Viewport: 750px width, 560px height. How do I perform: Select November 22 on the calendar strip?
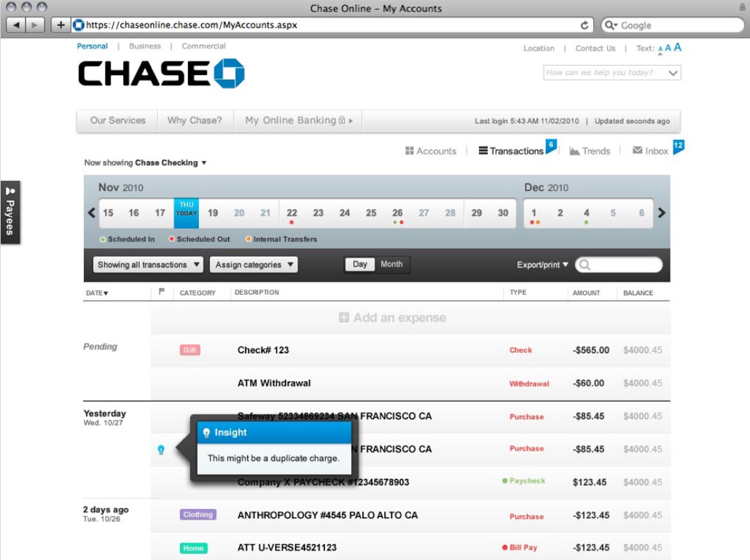pyautogui.click(x=292, y=213)
